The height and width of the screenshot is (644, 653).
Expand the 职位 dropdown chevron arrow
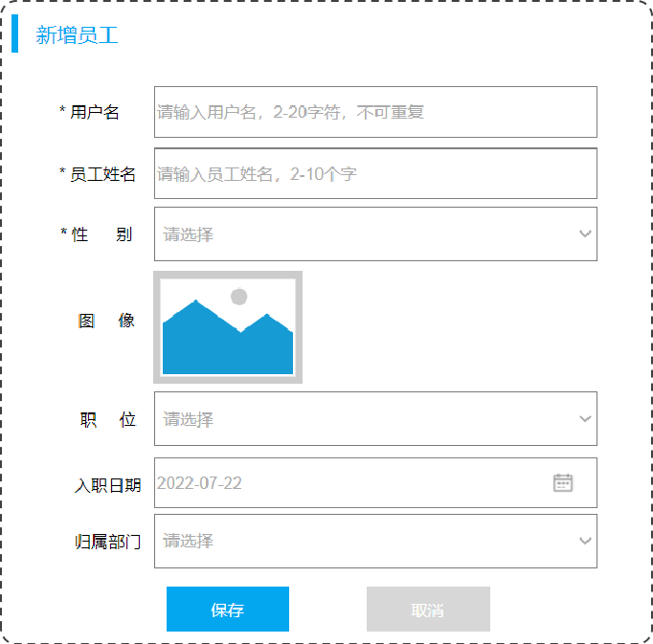[585, 419]
